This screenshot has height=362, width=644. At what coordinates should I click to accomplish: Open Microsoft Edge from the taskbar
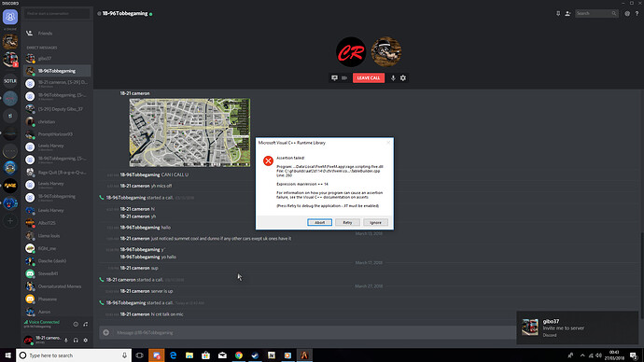173,355
